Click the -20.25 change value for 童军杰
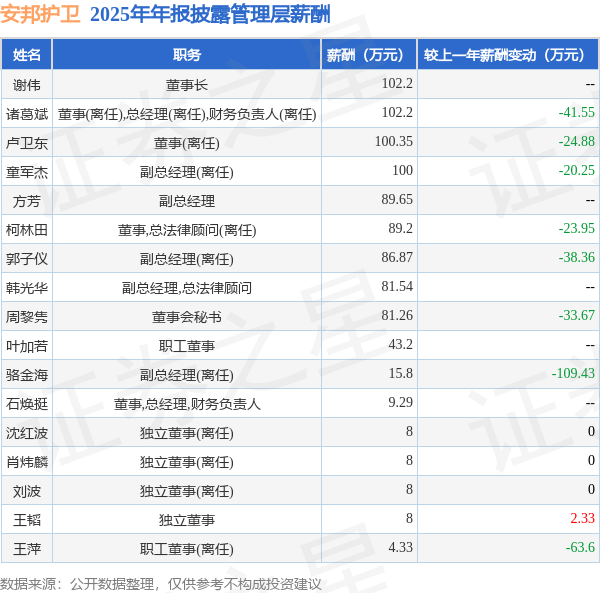The image size is (600, 593). click(x=576, y=171)
